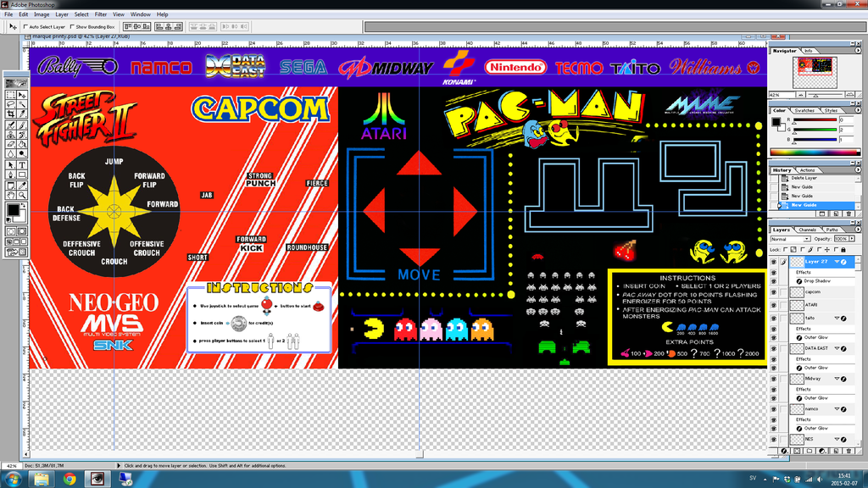Open the Filter menu

[100, 14]
